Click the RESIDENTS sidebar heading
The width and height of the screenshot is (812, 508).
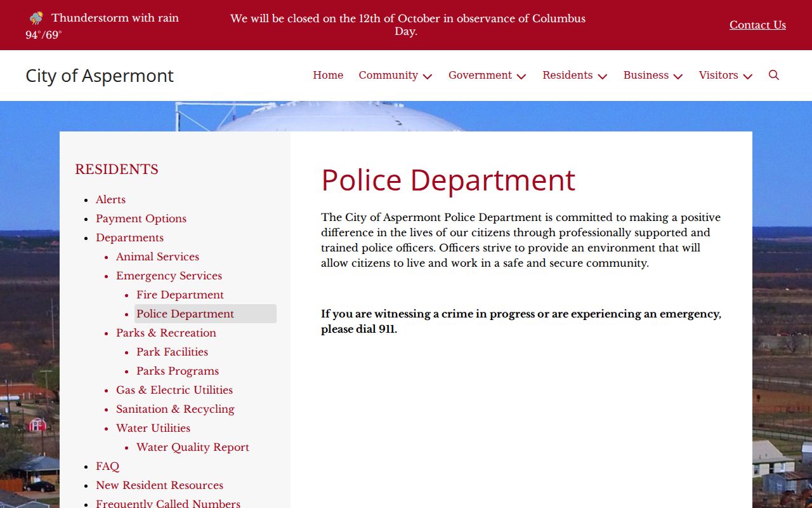point(117,169)
